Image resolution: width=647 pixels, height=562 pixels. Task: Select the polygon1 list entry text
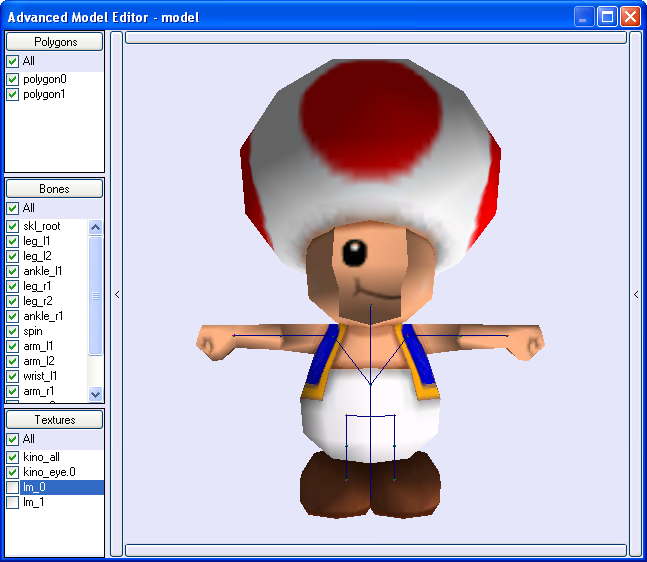coord(44,94)
